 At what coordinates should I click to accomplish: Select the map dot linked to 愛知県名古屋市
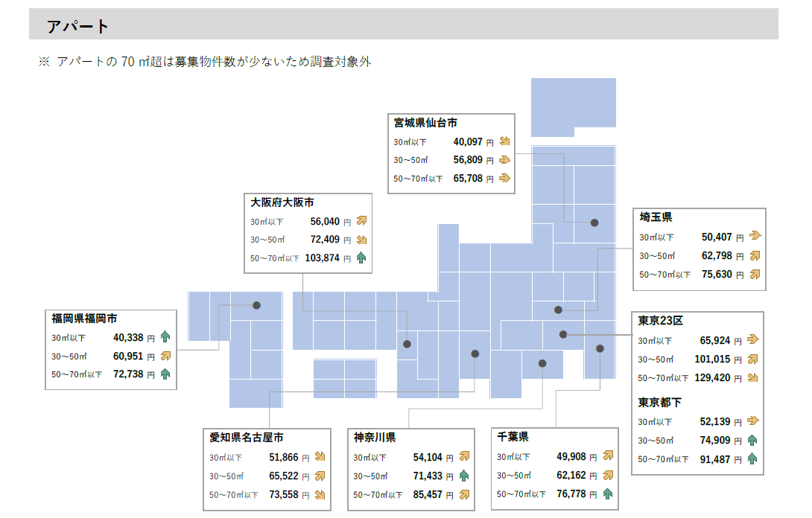tap(475, 354)
